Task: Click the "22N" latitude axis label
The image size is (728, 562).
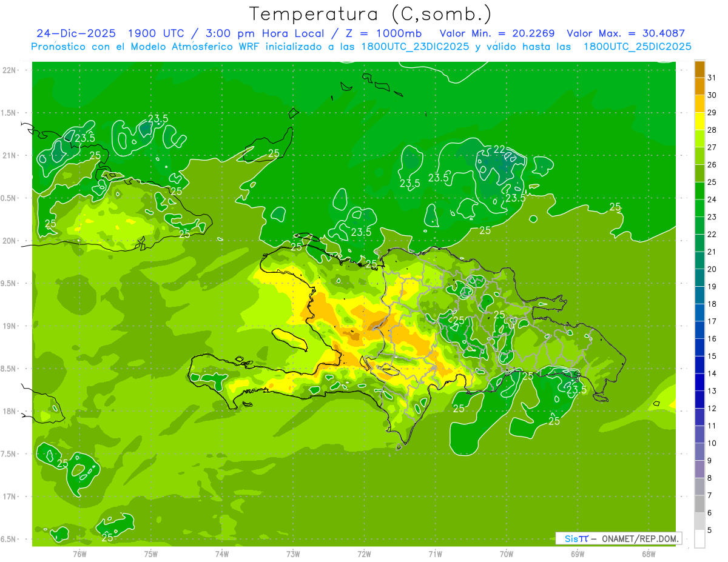Action: (9, 70)
